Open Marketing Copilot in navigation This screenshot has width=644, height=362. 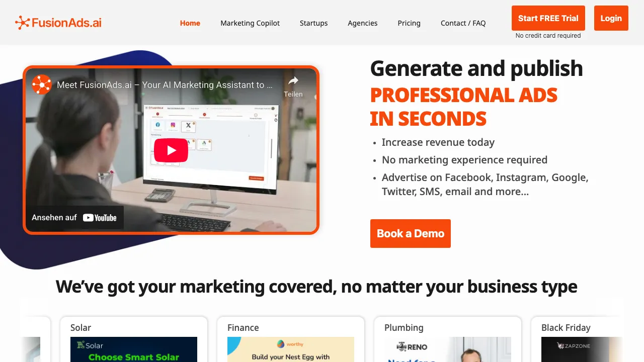(250, 23)
